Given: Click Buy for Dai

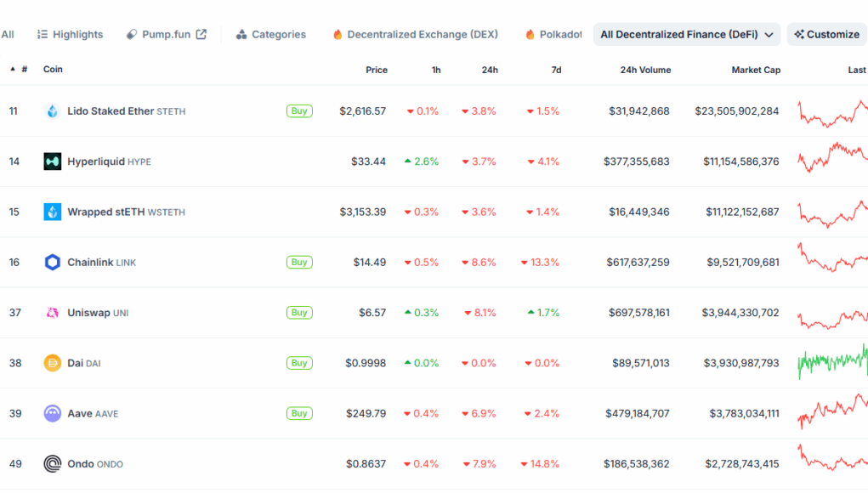Looking at the screenshot, I should coord(299,363).
